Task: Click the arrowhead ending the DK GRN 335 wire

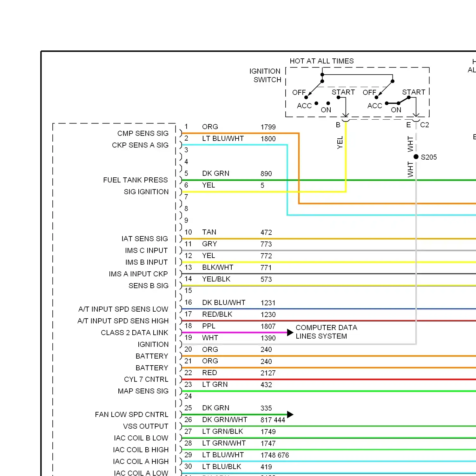Action: coord(290,414)
